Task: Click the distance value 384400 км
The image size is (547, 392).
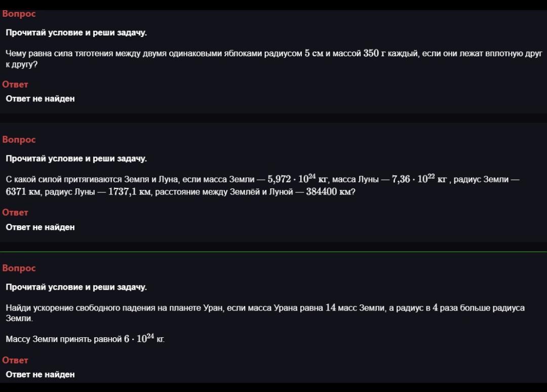Action: click(x=328, y=192)
